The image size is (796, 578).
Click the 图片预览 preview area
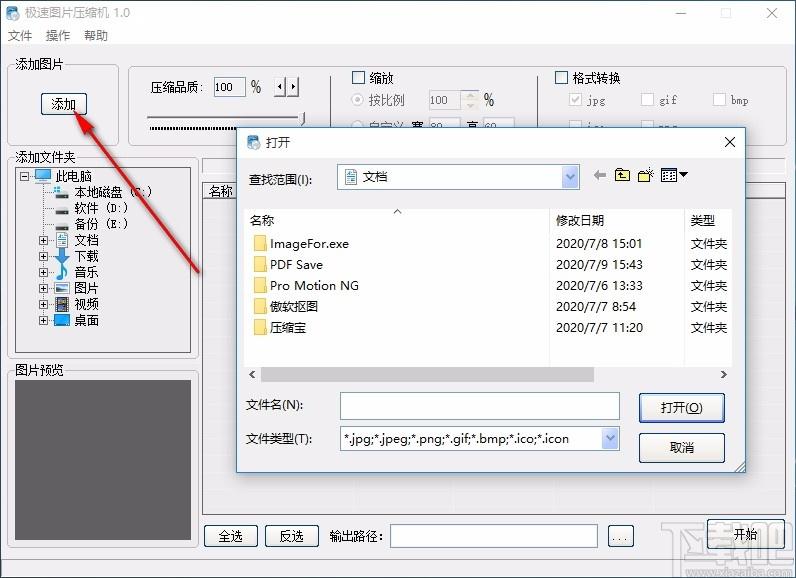[x=103, y=460]
